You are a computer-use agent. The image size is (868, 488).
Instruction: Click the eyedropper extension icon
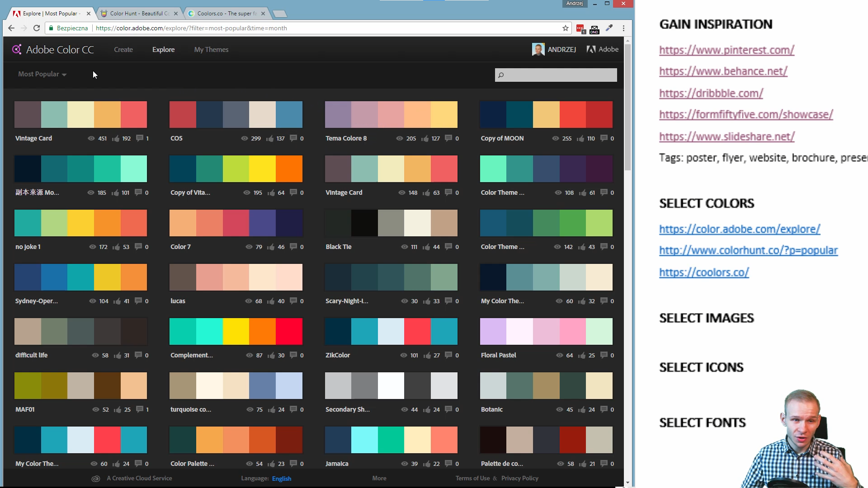click(609, 28)
